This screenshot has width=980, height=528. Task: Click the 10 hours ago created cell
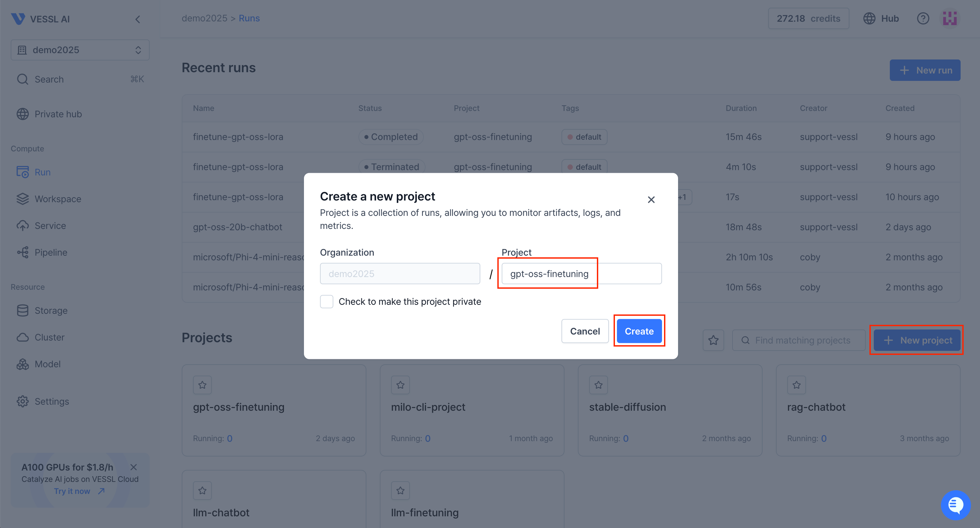(x=912, y=197)
